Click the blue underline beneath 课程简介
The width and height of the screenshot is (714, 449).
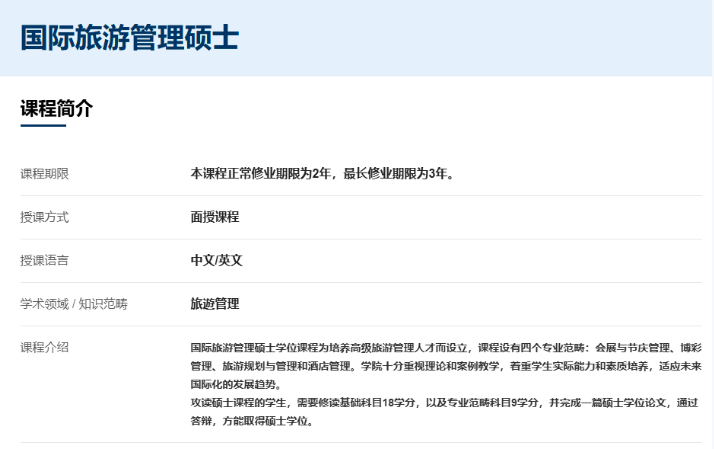tap(43, 125)
